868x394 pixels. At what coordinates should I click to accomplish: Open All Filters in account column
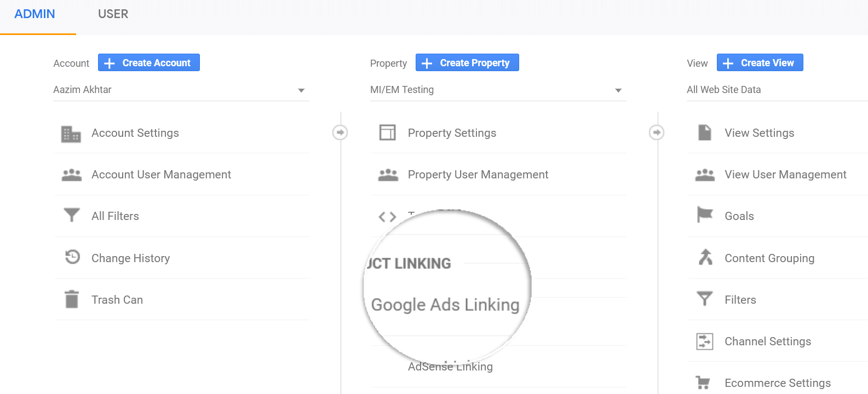click(115, 216)
